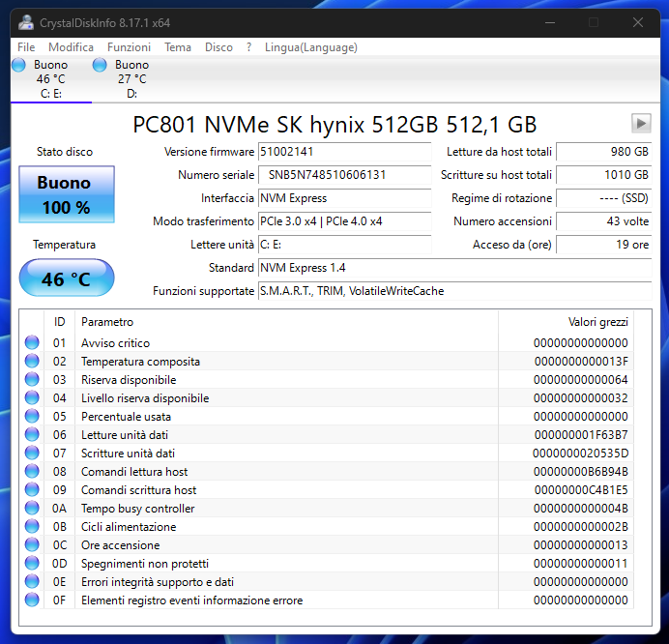Open the Lingua(Language) menu
Screen dimensions: 669x644
point(311,47)
